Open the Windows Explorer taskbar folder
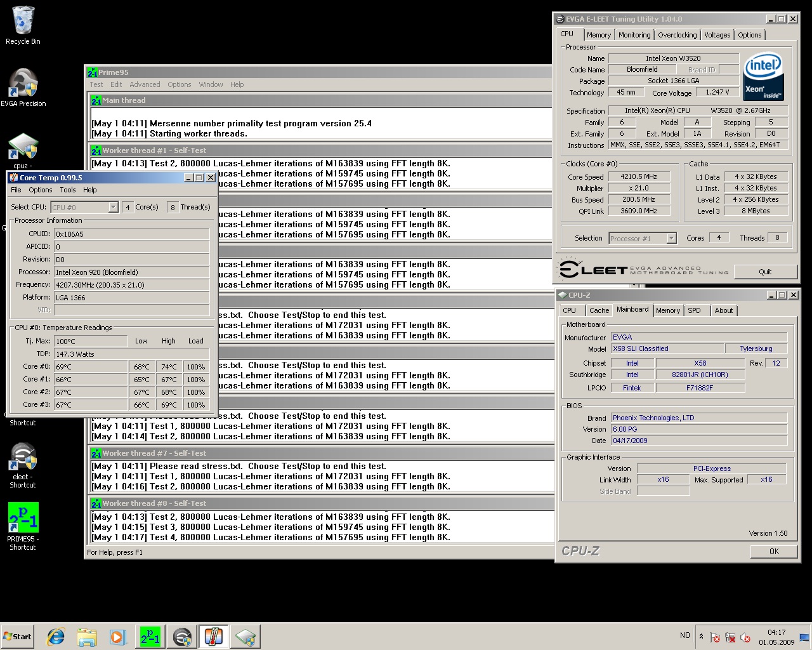This screenshot has width=812, height=650. (87, 637)
